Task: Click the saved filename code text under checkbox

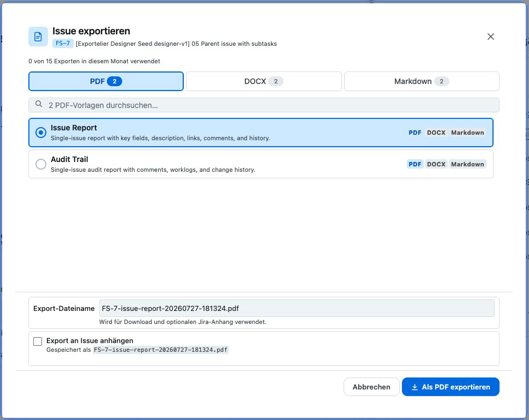Action: [160, 350]
